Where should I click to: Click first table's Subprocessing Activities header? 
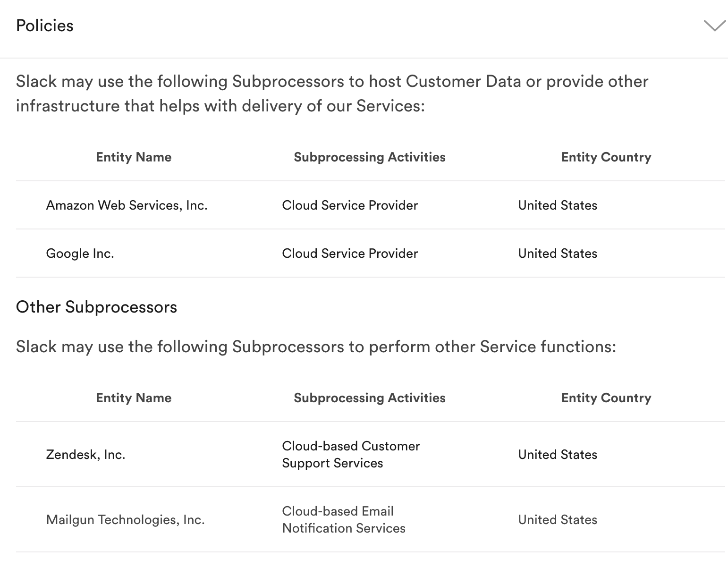point(370,157)
